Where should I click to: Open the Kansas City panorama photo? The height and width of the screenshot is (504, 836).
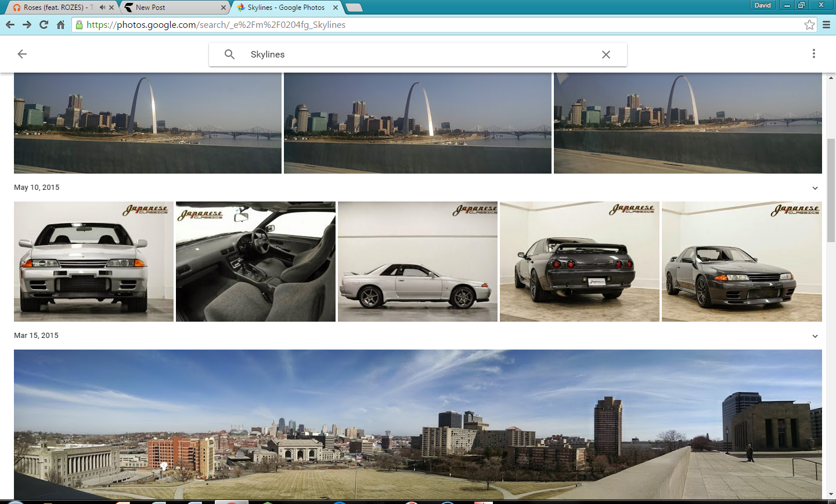coord(418,424)
